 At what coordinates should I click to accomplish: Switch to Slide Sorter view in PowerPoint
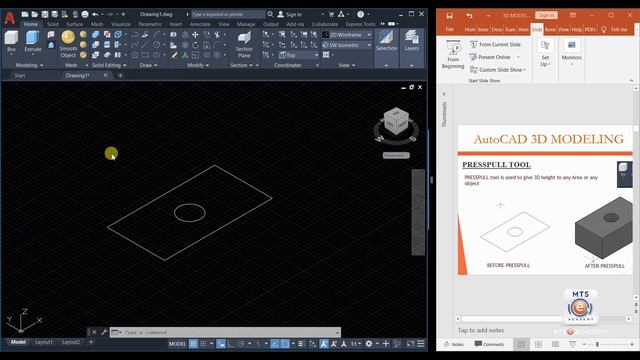click(x=538, y=344)
